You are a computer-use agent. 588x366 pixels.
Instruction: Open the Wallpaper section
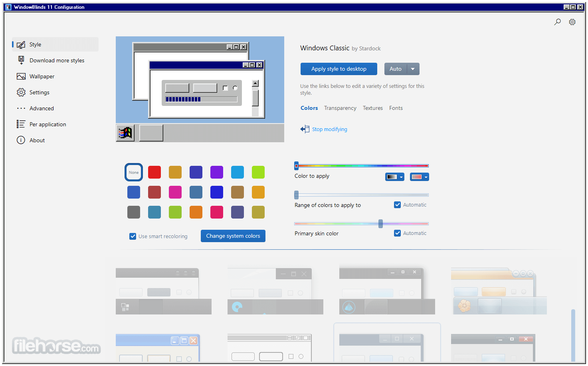tap(55, 76)
